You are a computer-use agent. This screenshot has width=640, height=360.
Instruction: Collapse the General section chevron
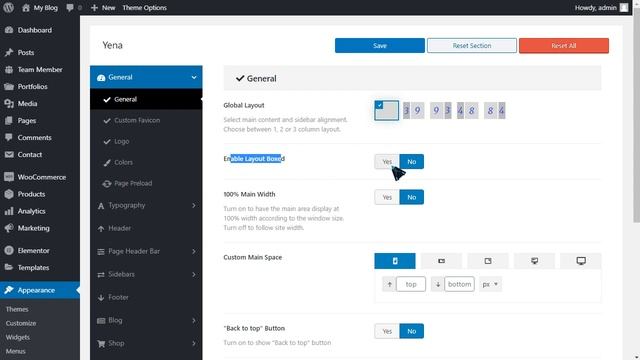click(194, 77)
